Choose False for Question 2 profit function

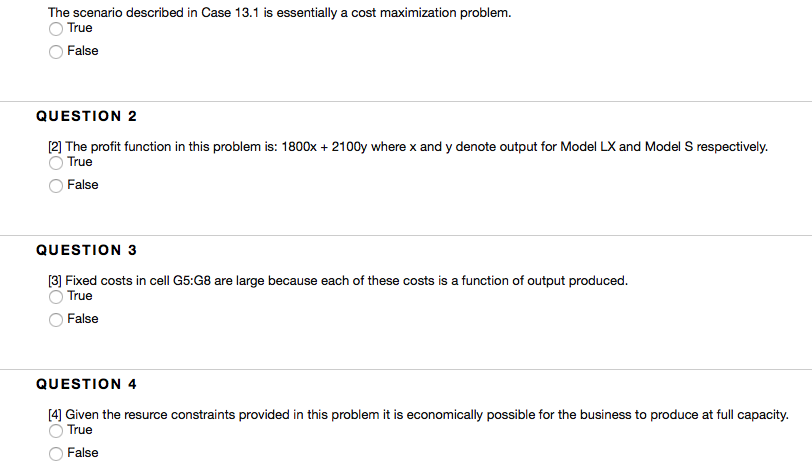(56, 186)
